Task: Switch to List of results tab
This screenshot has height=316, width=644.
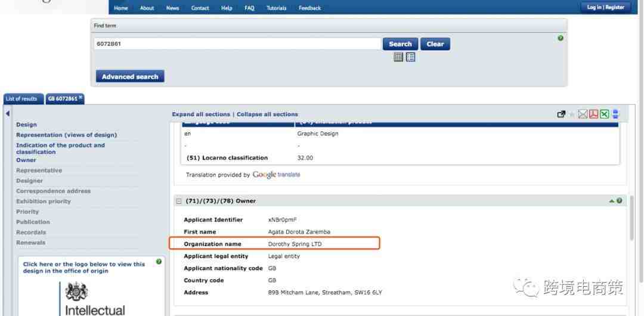Action: click(x=23, y=99)
